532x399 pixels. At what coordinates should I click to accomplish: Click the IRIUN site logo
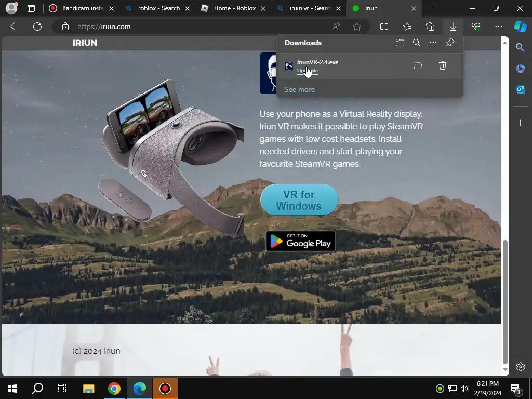tap(85, 43)
